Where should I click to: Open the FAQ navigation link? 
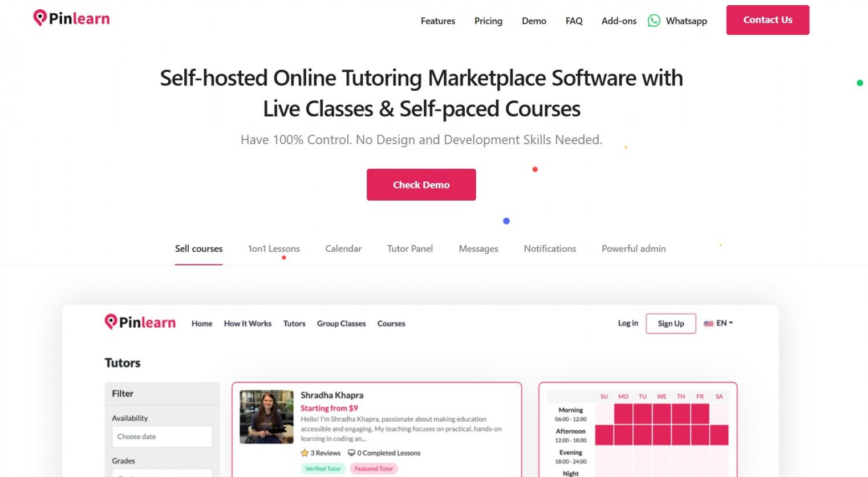click(574, 21)
